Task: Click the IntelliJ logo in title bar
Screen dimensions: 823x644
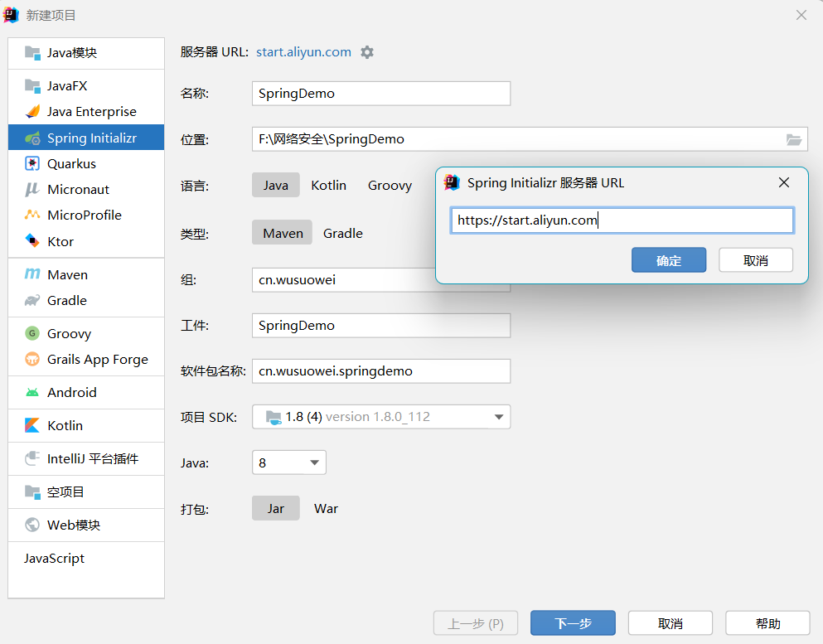Action: coord(11,15)
